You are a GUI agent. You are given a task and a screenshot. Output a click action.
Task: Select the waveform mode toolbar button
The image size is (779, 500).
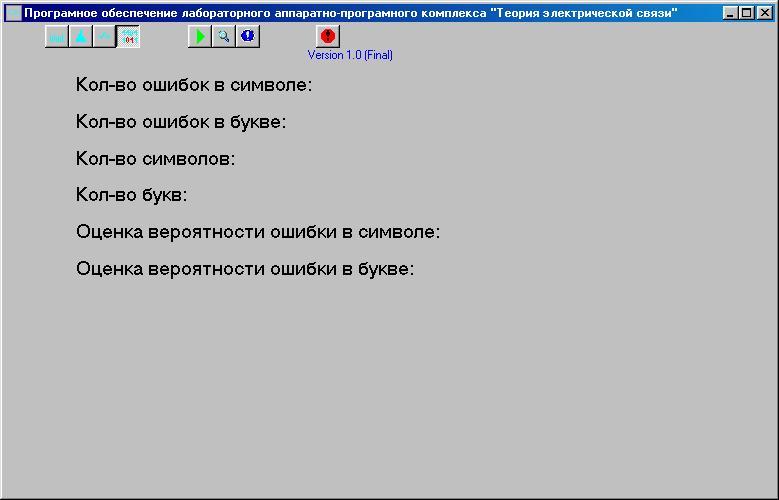pyautogui.click(x=104, y=37)
